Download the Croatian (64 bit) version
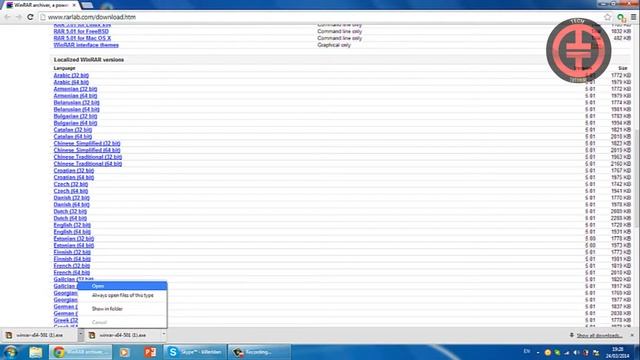 click(73, 178)
